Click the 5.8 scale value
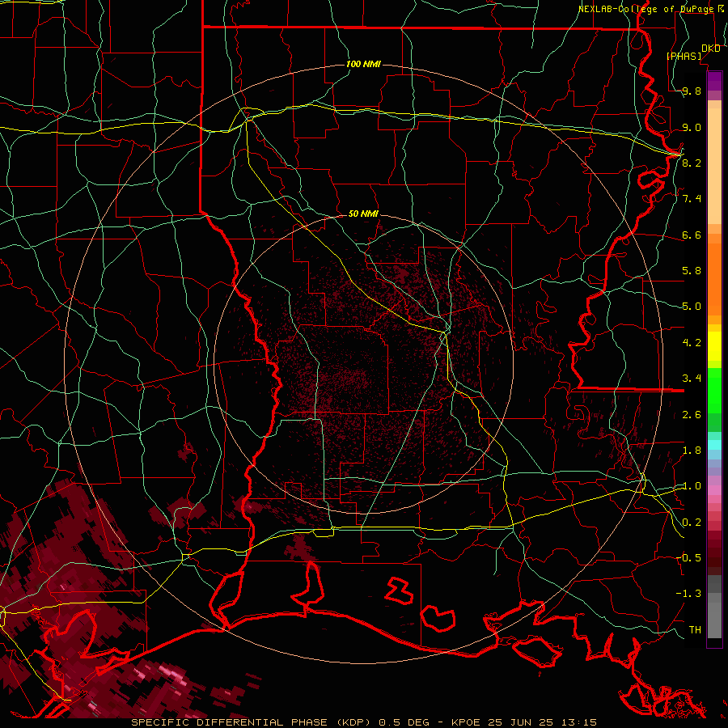 [x=692, y=271]
